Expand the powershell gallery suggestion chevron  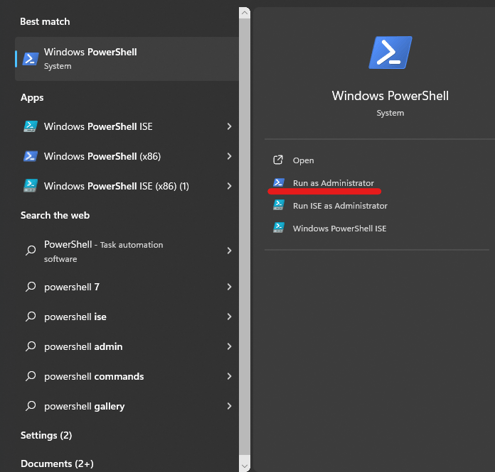coord(229,406)
